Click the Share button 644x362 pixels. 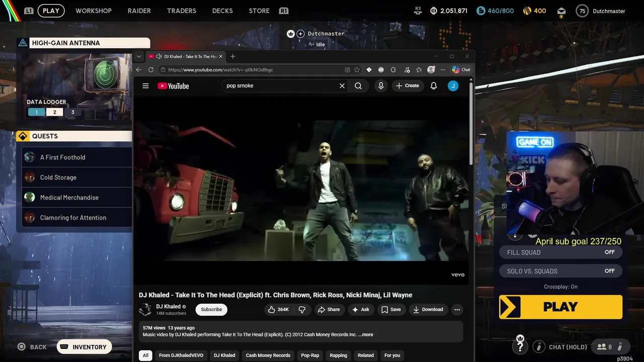[329, 310]
